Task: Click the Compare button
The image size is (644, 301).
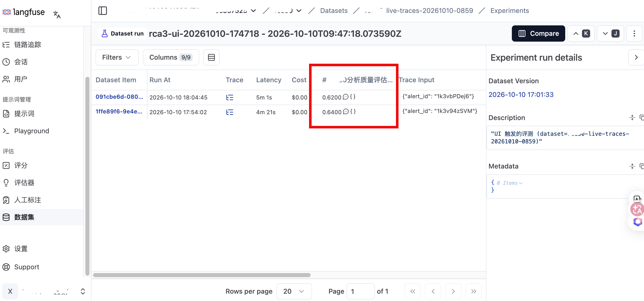Action: point(538,34)
